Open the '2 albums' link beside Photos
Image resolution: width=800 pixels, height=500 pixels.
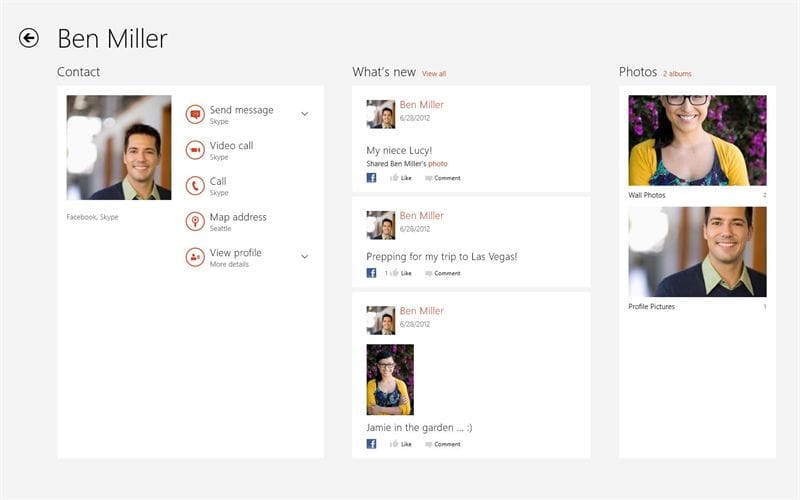[677, 74]
